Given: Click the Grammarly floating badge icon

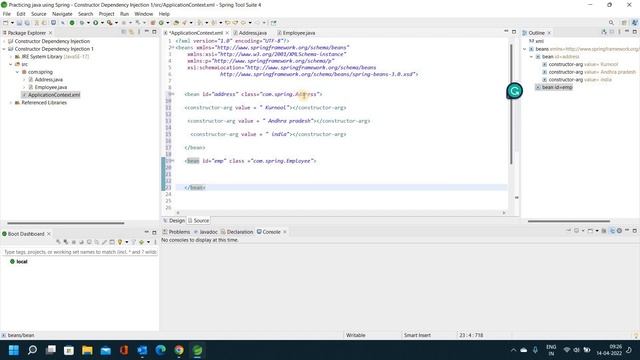Looking at the screenshot, I should tap(514, 91).
